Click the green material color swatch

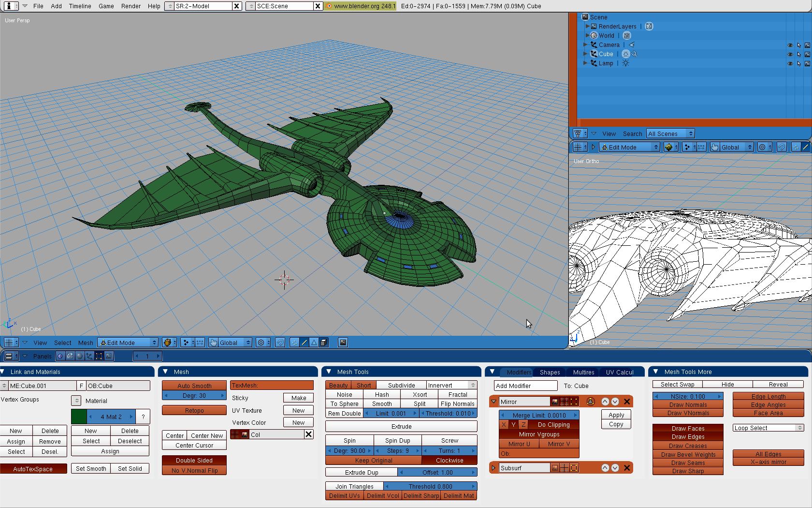(x=79, y=417)
